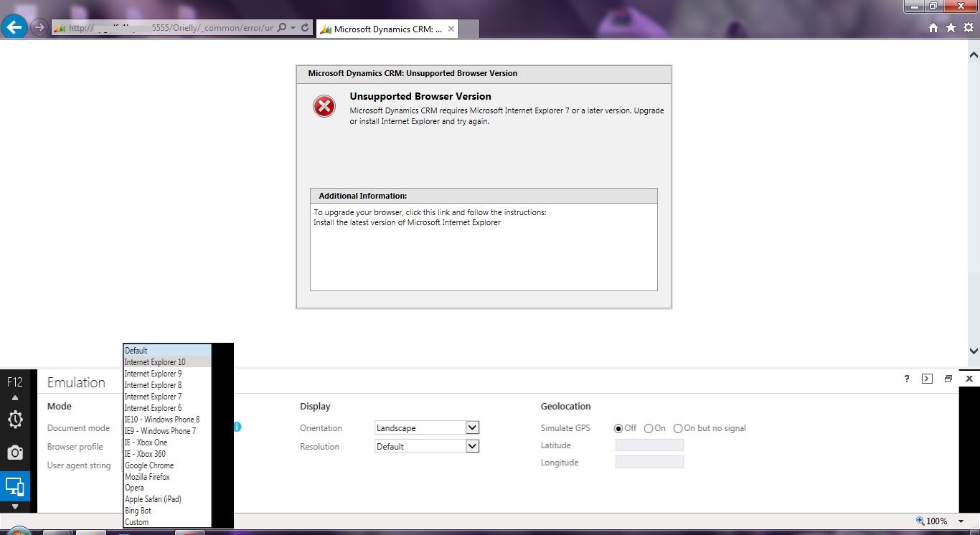980x535 pixels.
Task: Click page scrollbar down arrow
Action: tap(974, 351)
